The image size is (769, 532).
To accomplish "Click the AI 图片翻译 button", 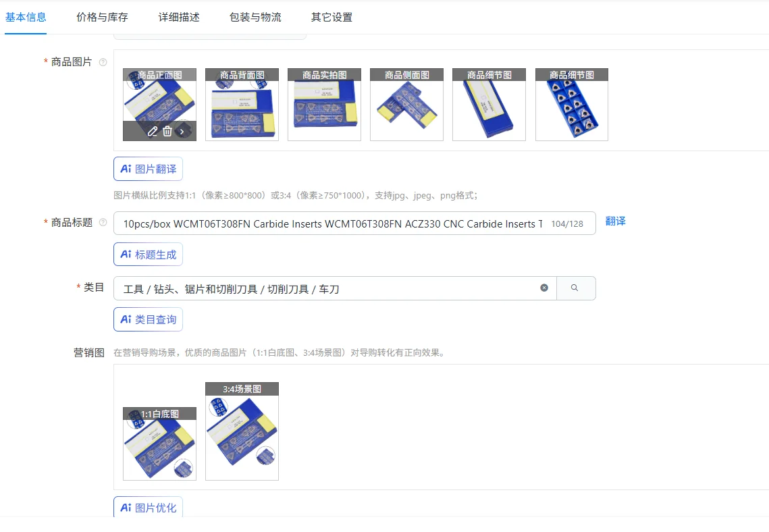I will (148, 169).
